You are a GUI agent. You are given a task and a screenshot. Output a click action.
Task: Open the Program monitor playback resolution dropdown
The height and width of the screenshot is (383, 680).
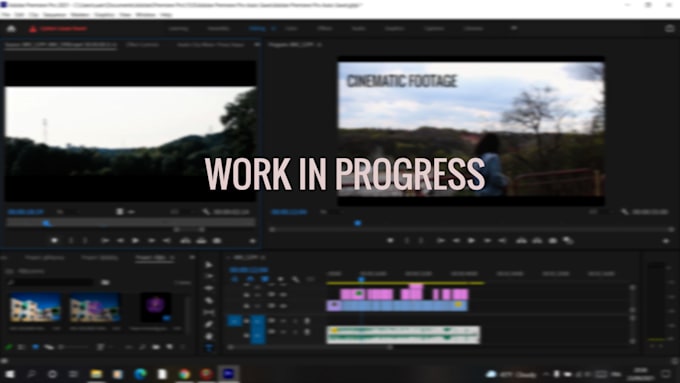click(x=602, y=212)
